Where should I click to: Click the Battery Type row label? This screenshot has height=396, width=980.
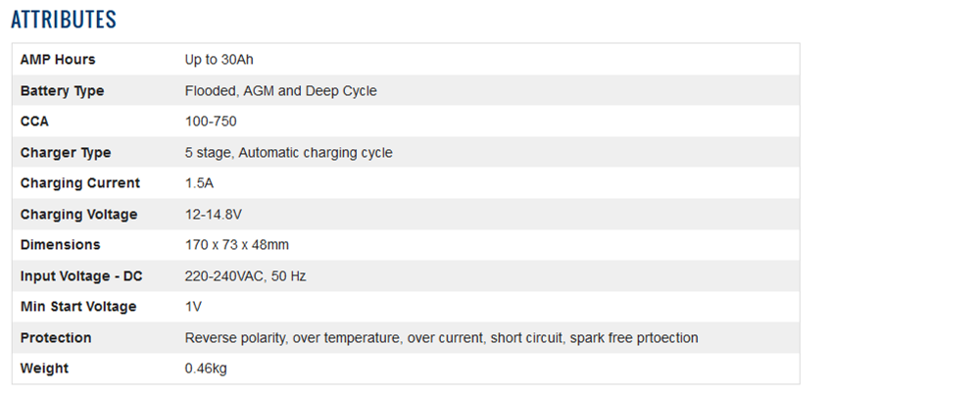[62, 91]
